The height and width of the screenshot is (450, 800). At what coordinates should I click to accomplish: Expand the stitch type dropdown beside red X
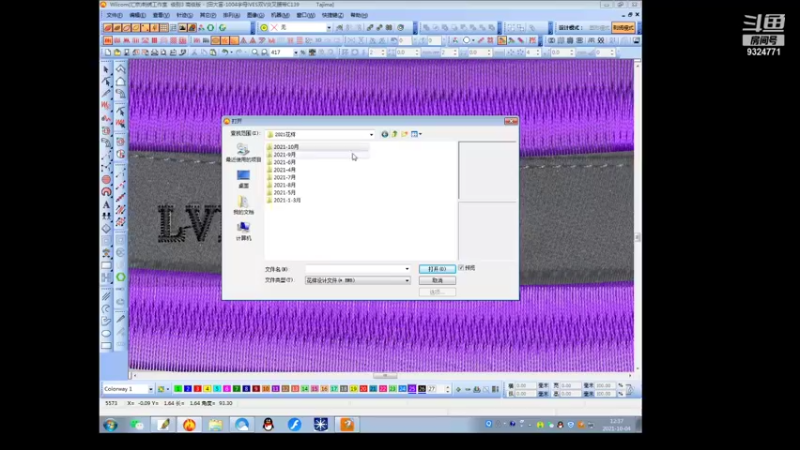click(x=329, y=28)
